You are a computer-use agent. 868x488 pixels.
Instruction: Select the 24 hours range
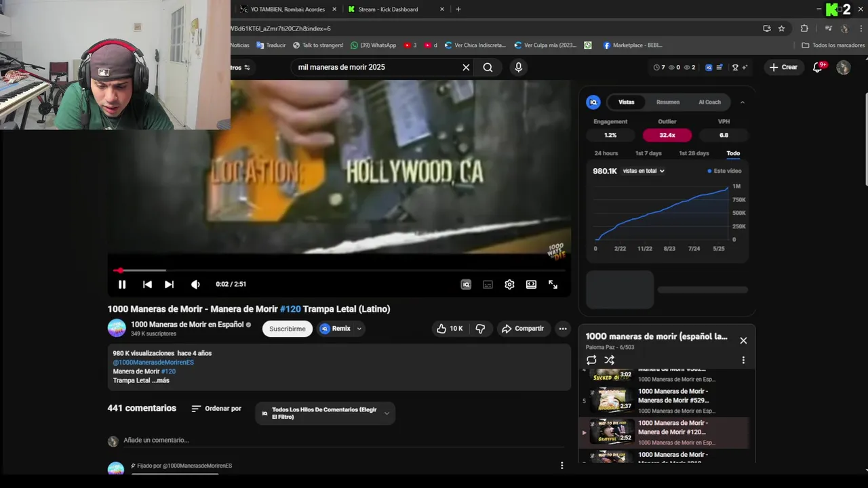pos(606,153)
